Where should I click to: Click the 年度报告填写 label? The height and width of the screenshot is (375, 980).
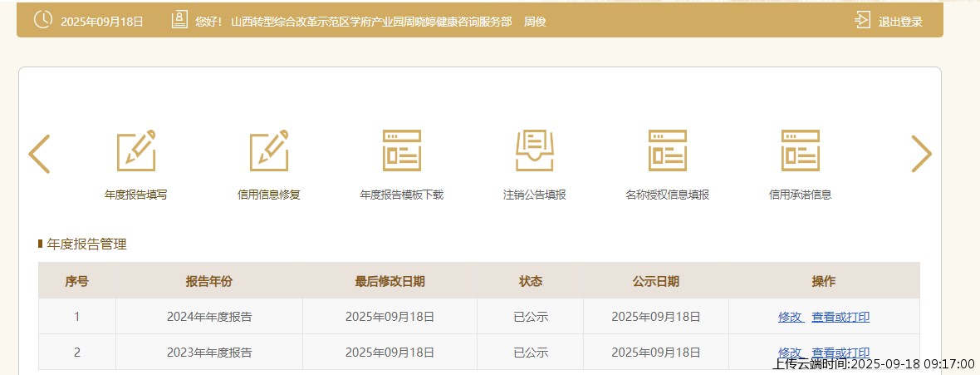click(x=135, y=195)
